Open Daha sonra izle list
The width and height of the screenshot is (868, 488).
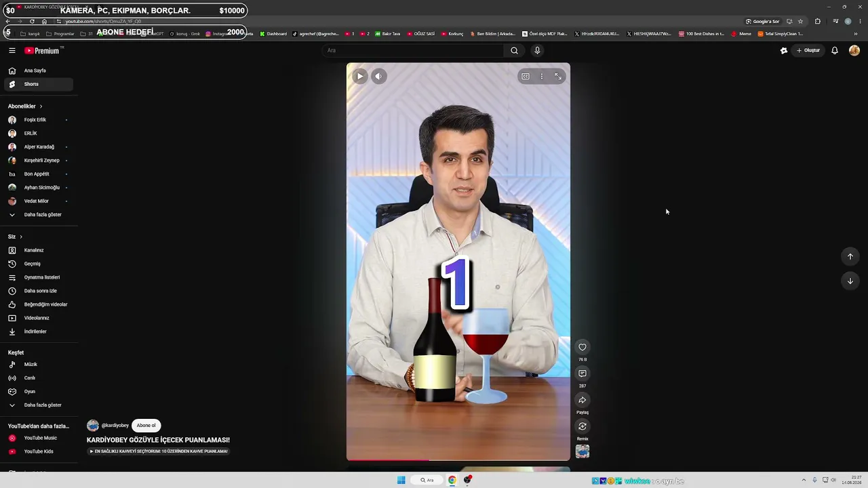[38, 291]
